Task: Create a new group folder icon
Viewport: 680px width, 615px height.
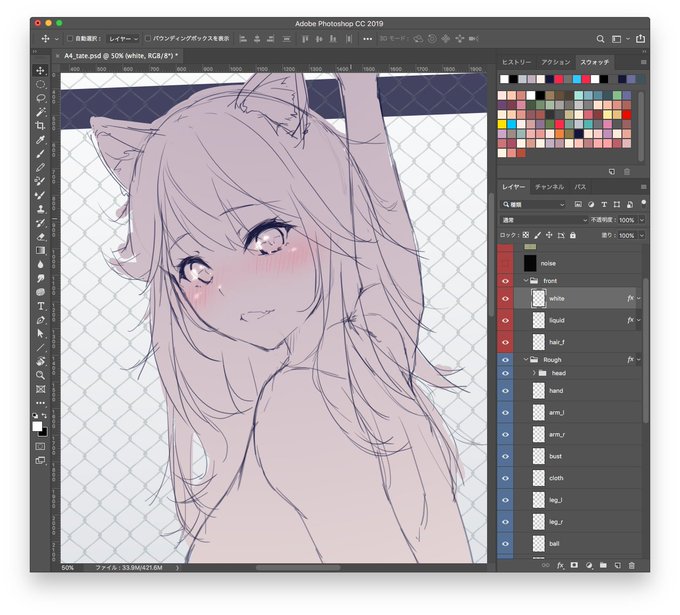Action: click(603, 565)
